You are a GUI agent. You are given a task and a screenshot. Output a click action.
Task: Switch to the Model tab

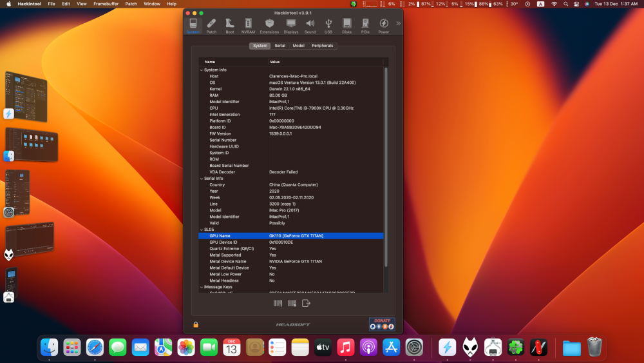(299, 46)
